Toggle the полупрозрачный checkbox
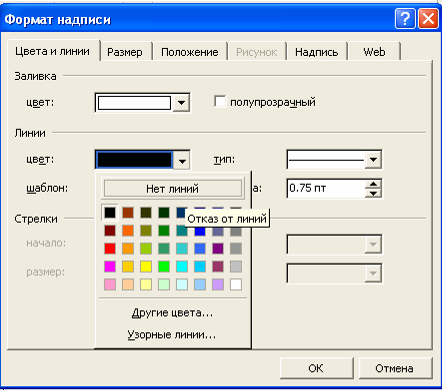The image size is (442, 390). tap(220, 102)
